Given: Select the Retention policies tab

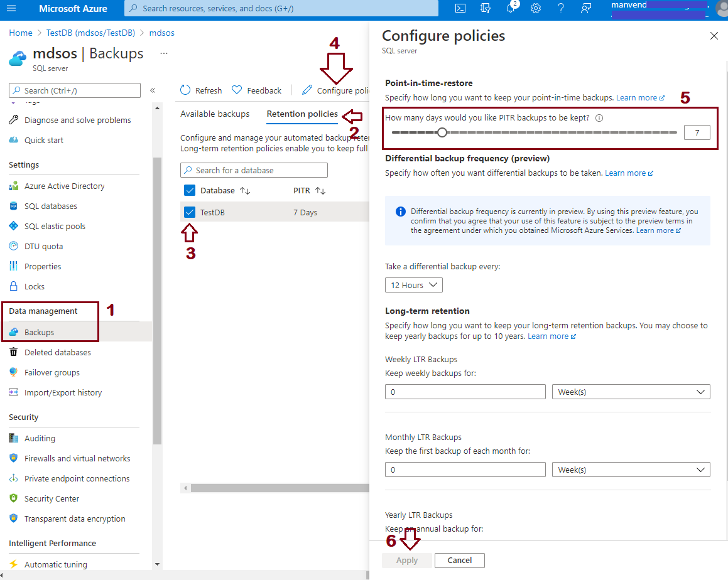Looking at the screenshot, I should coord(302,114).
